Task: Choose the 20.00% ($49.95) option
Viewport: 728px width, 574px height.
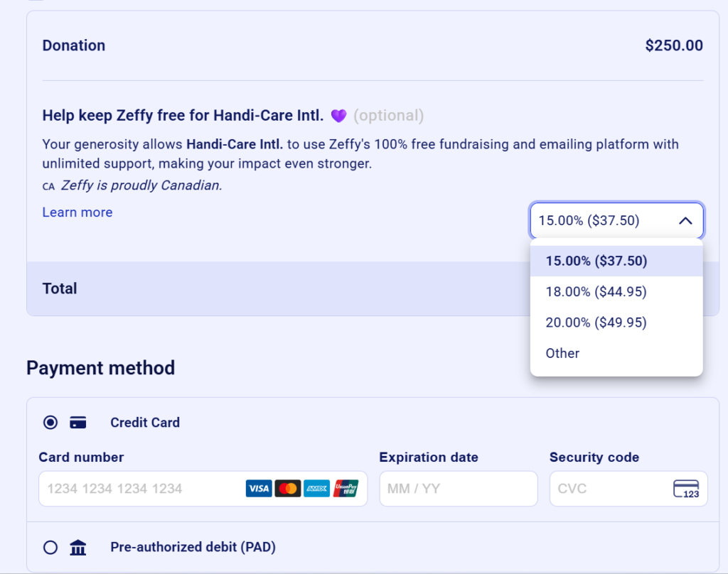Action: point(596,323)
